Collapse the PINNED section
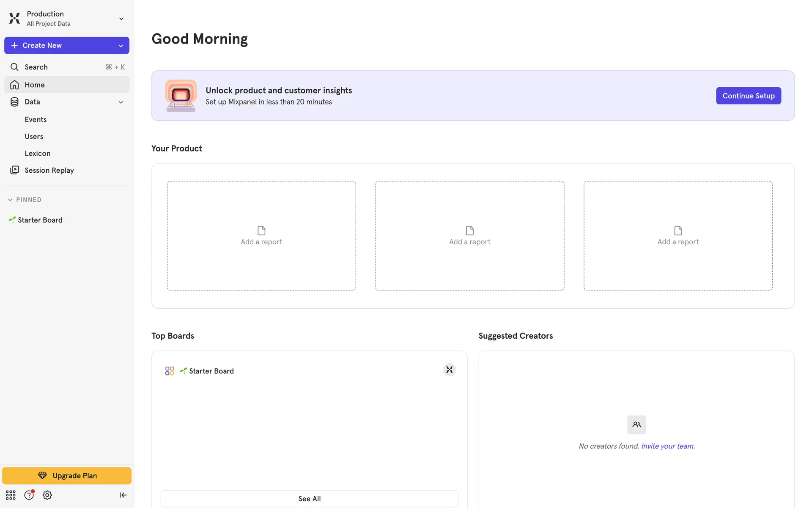 pos(10,200)
